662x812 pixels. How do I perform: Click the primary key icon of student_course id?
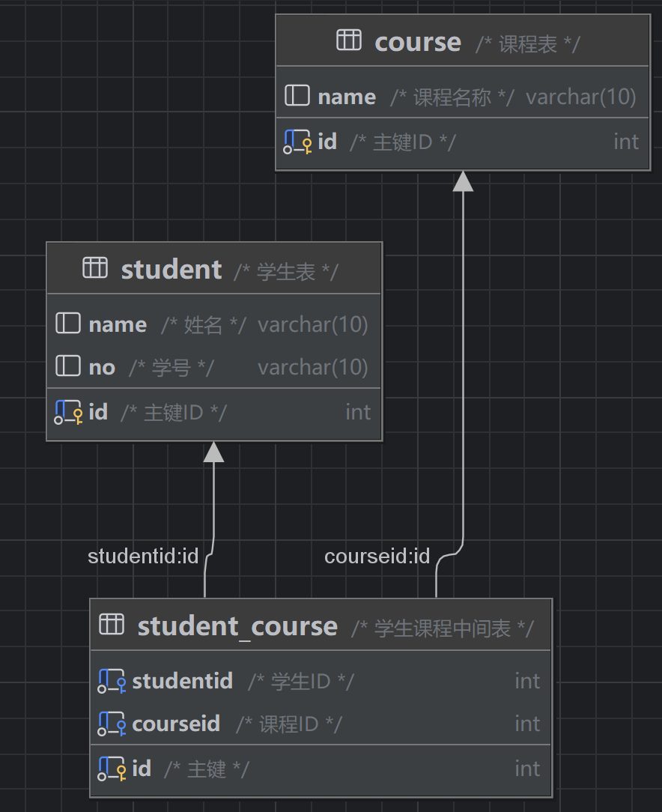coord(112,769)
